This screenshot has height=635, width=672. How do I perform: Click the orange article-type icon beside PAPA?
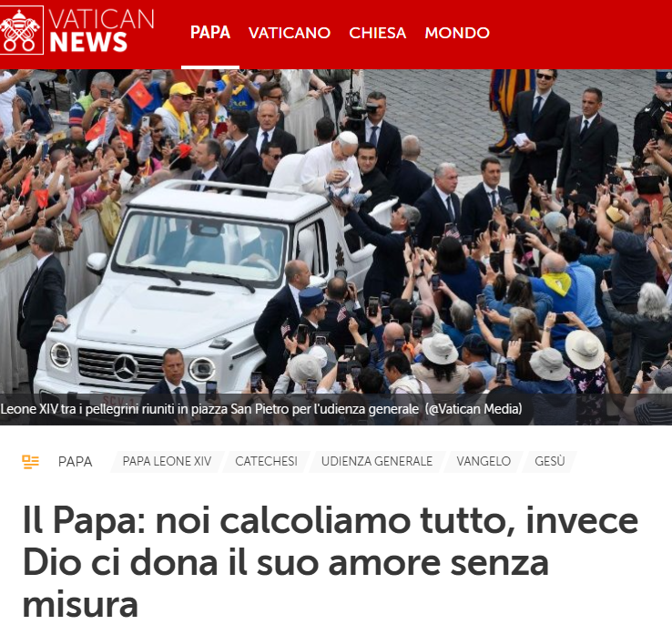[30, 462]
